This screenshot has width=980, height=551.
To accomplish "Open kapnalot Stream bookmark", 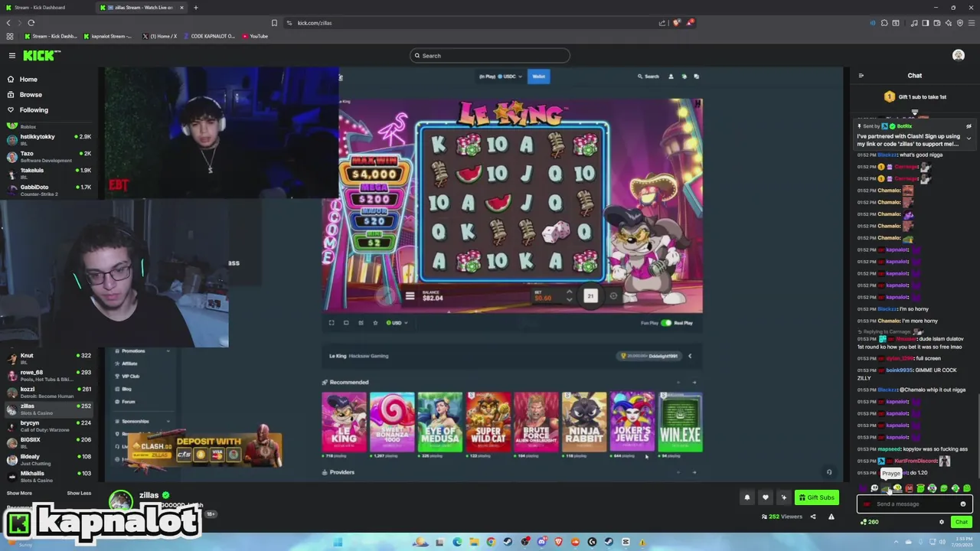I will tap(108, 36).
